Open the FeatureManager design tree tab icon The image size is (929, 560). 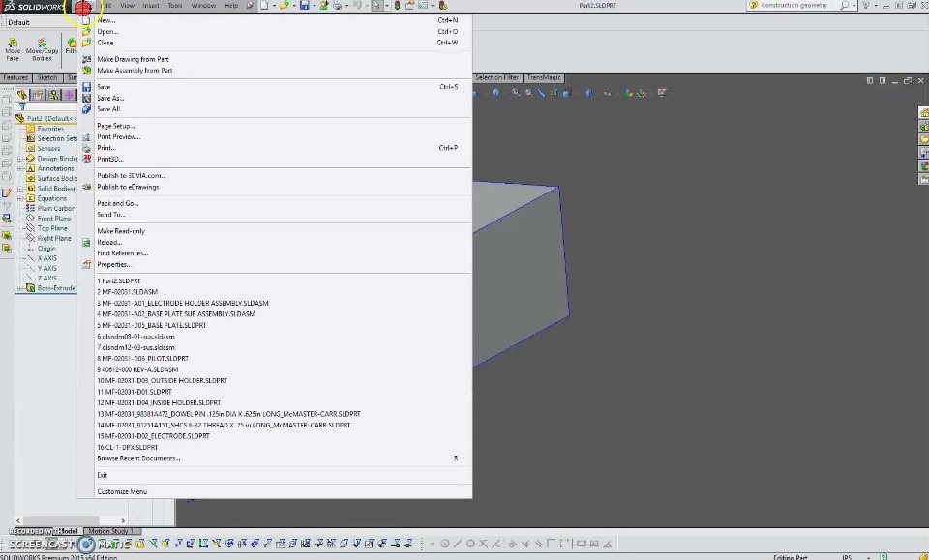click(22, 95)
